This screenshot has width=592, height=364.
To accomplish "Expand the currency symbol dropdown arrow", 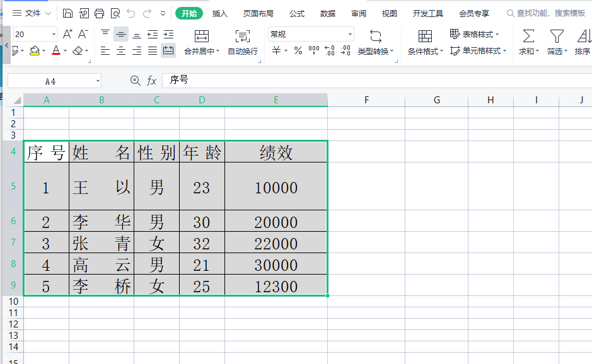I will pos(286,51).
